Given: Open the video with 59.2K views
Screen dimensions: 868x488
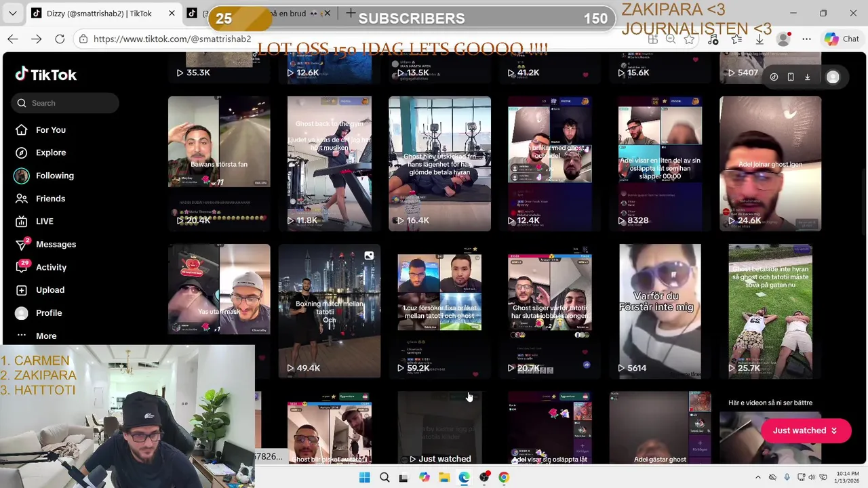Looking at the screenshot, I should coord(439,311).
